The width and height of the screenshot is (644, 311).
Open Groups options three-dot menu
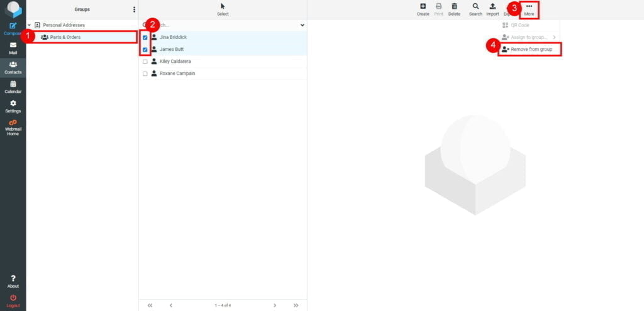coord(134,9)
